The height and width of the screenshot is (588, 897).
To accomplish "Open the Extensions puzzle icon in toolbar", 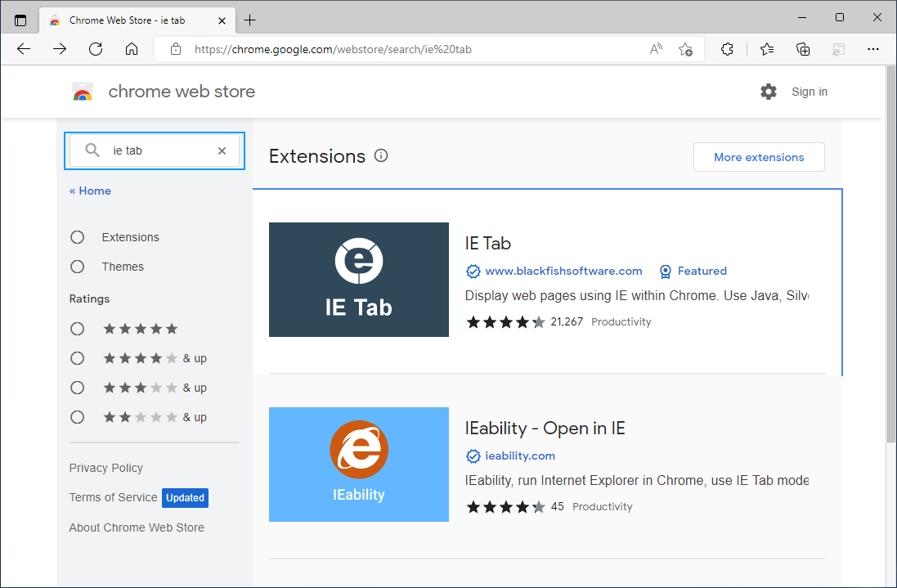I will coord(727,49).
